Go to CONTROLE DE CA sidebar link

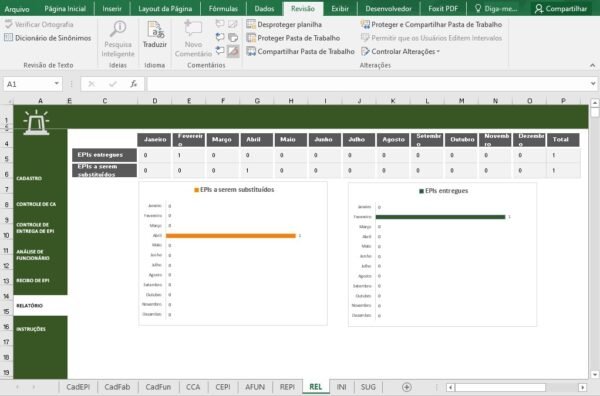pyautogui.click(x=36, y=204)
